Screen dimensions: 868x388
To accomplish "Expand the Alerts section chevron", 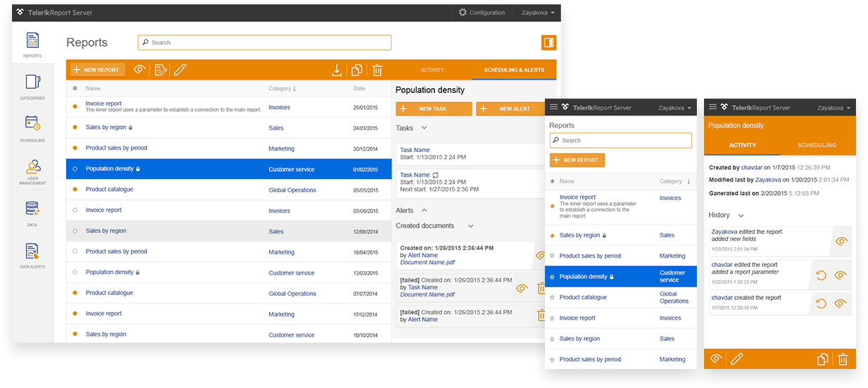I will pyautogui.click(x=424, y=211).
